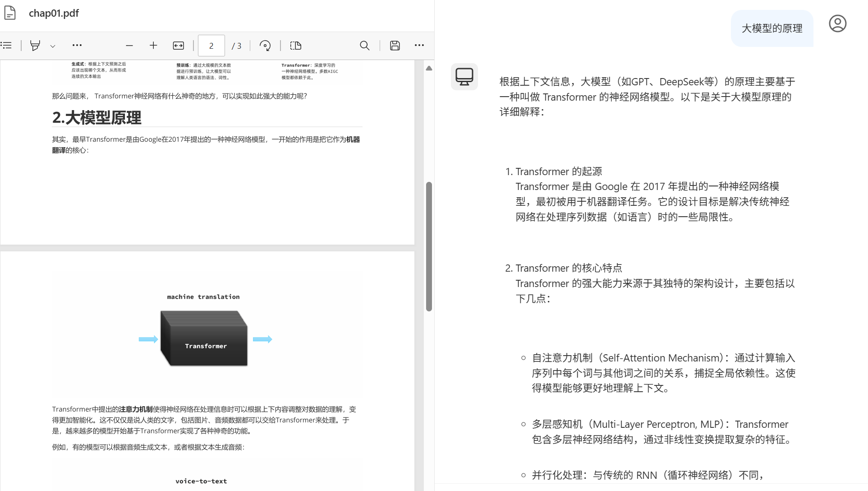Open the search tool for the PDF

(364, 45)
